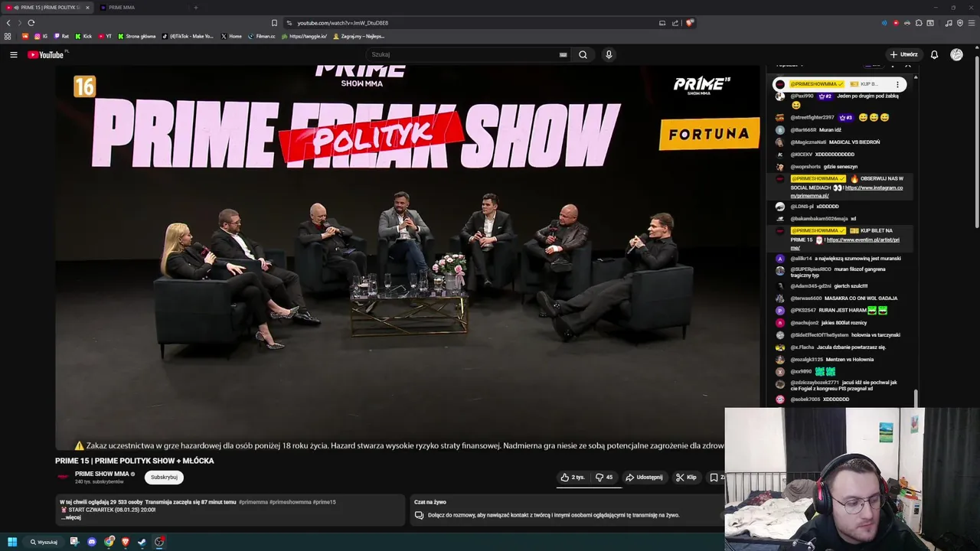Click the #primemma hashtag link
Viewport: 980px width, 551px height.
pos(252,502)
